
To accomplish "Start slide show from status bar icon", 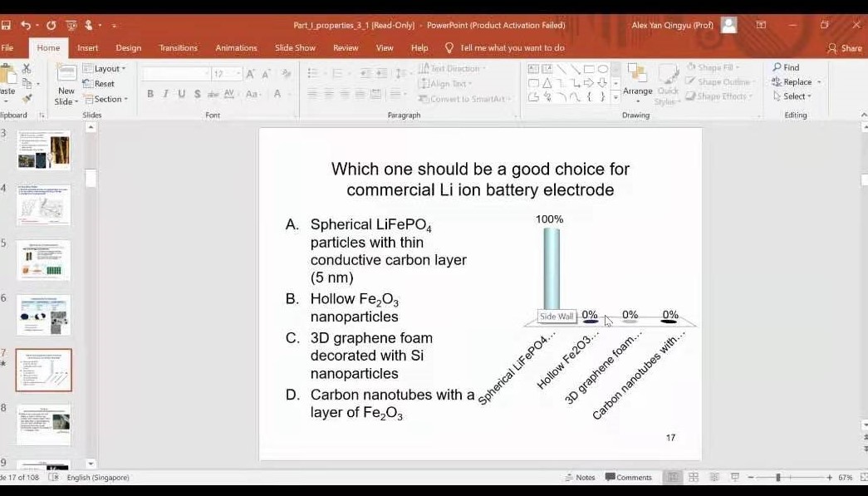I will [x=734, y=478].
